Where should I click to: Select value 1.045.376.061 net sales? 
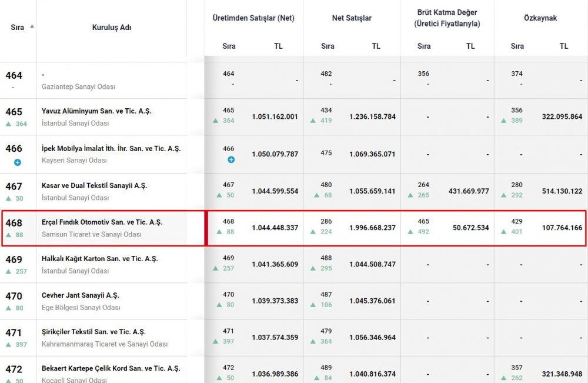372,301
